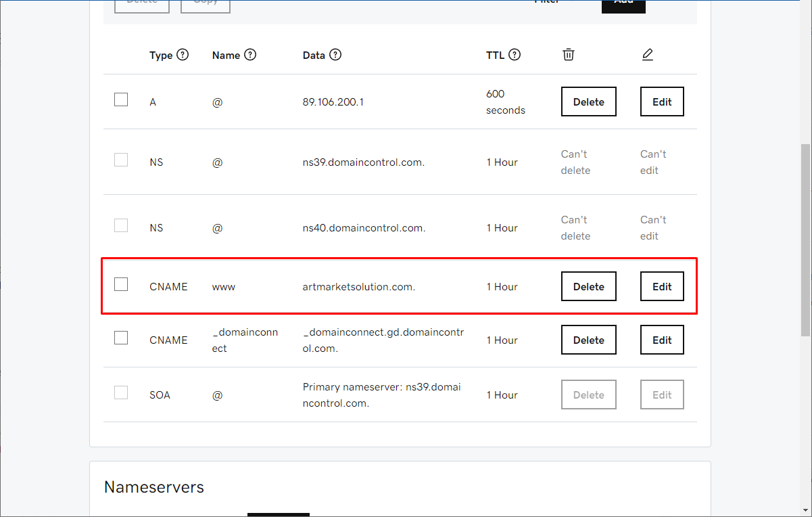Click the IP address 89.106.200.1
The image size is (812, 517).
[333, 102]
